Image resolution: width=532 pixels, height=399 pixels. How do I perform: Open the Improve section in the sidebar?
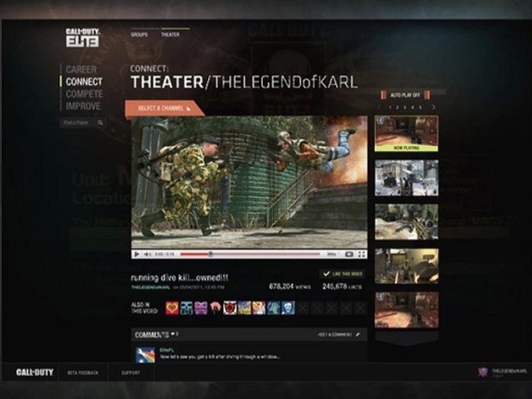click(83, 106)
